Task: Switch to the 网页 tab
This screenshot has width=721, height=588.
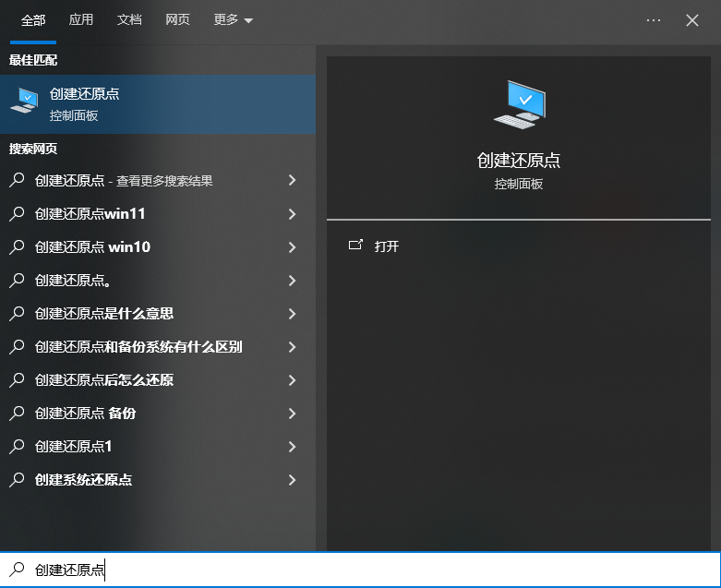Action: pos(177,19)
